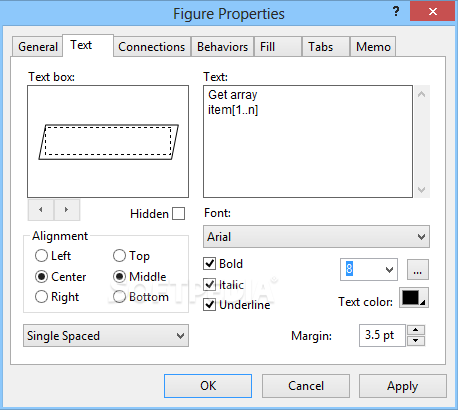Image resolution: width=458 pixels, height=410 pixels.
Task: Click the help question mark icon
Action: [396, 12]
